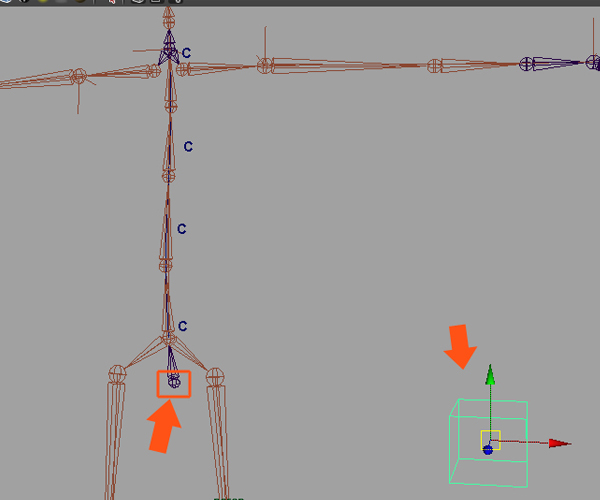Select the shoulder joint right of the spine

[183, 69]
